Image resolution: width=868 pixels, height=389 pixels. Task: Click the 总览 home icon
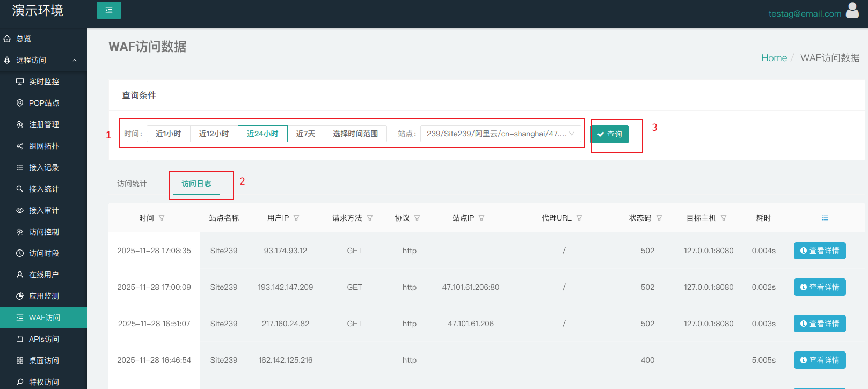7,39
